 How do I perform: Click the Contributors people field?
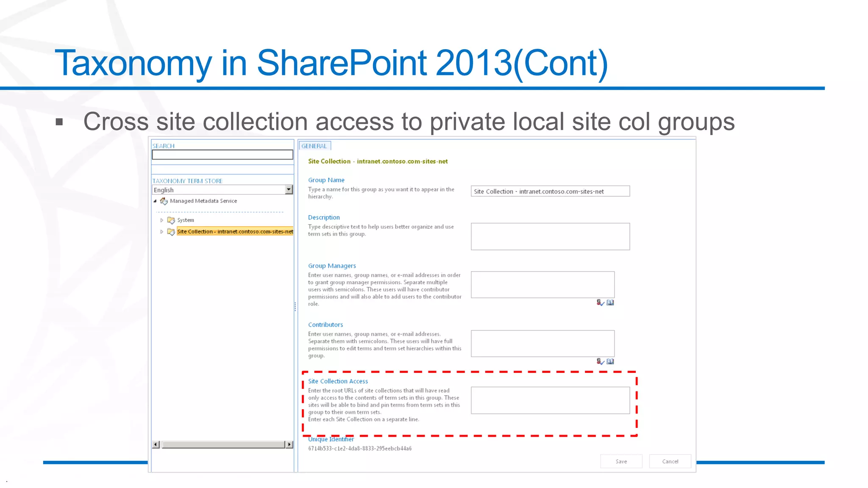[542, 344]
